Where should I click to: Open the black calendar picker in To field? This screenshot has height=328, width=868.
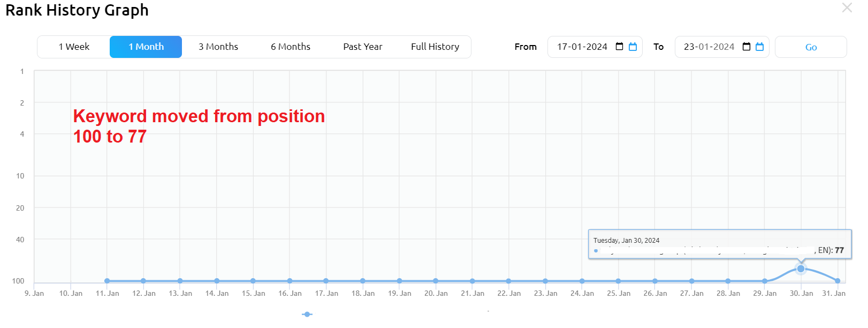(x=747, y=47)
